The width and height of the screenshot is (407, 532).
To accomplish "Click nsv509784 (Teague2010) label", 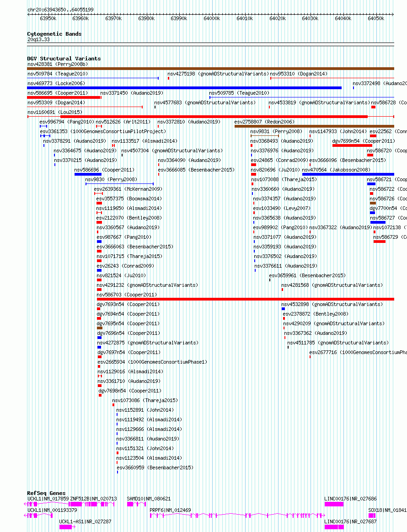I will point(58,74).
